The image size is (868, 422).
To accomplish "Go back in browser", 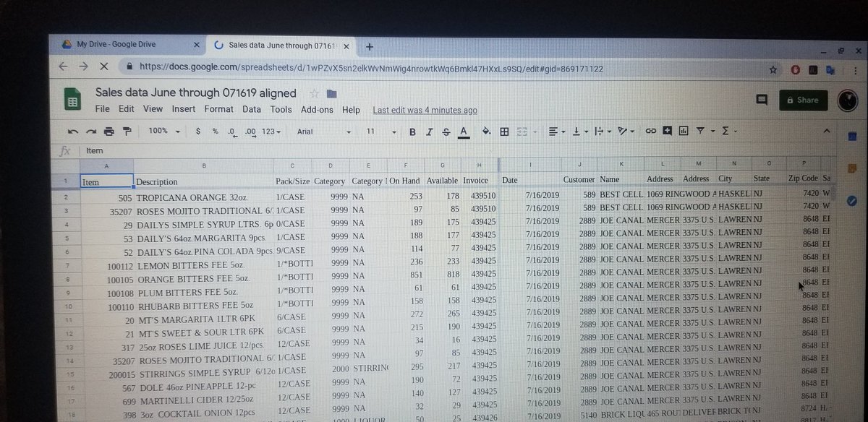I will (63, 66).
